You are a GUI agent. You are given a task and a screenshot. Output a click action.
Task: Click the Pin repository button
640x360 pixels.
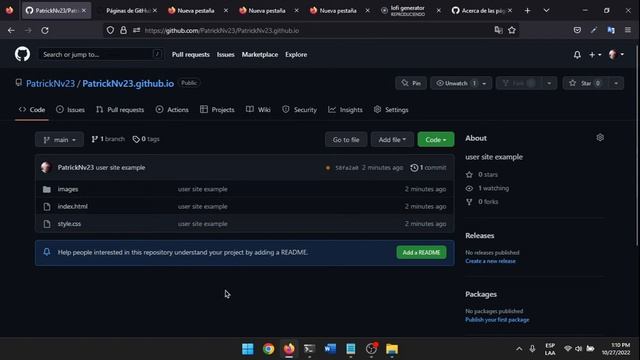point(411,83)
